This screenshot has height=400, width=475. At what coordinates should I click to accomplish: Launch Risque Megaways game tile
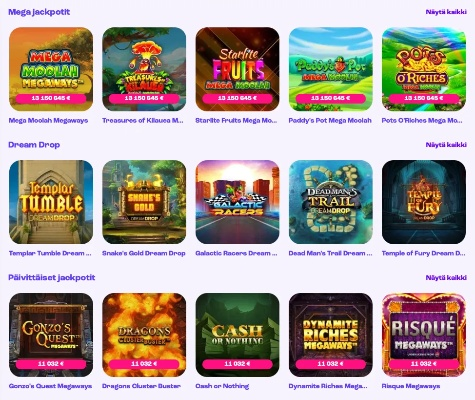click(424, 335)
